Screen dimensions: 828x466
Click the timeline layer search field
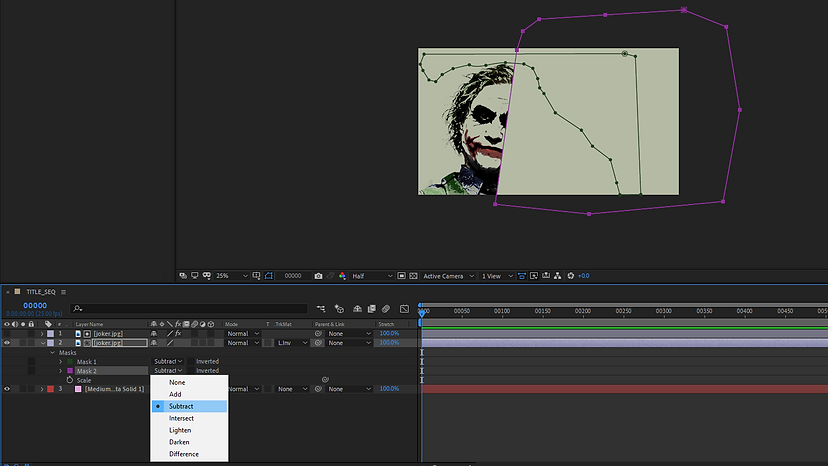pos(189,309)
